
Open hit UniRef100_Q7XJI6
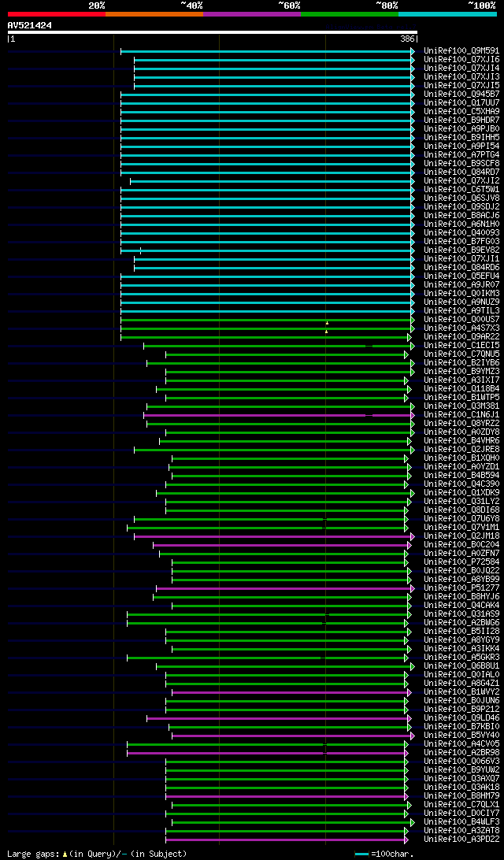(x=461, y=60)
